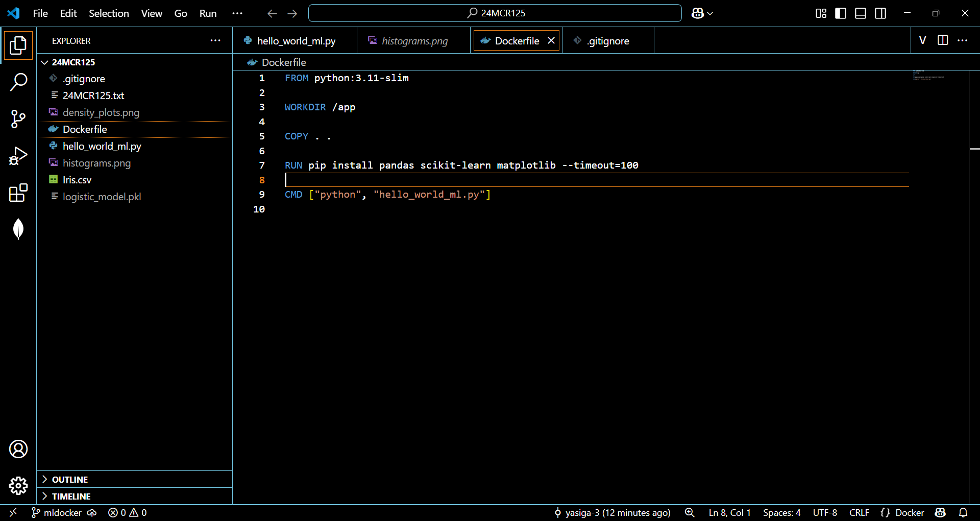Screen dimensions: 980x521
Task: Open 24MCR125.txt file
Action: pyautogui.click(x=135, y=96)
